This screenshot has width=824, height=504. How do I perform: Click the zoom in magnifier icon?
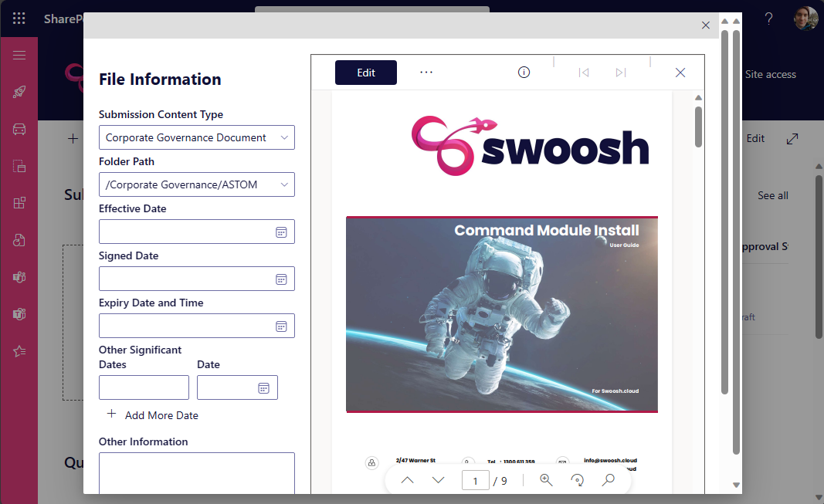[x=546, y=480]
